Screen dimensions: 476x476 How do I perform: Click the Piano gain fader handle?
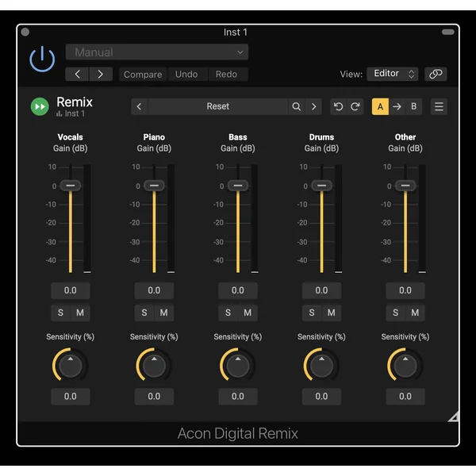pos(154,186)
